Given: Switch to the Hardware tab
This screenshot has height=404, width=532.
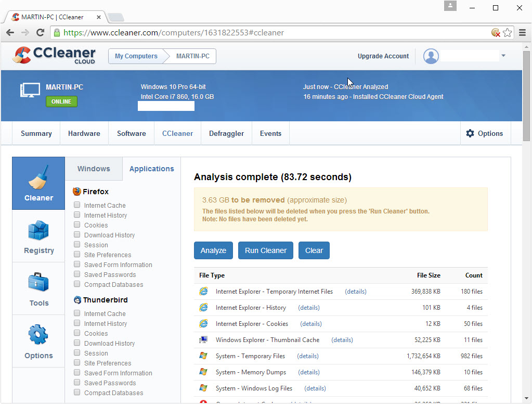Looking at the screenshot, I should [84, 133].
